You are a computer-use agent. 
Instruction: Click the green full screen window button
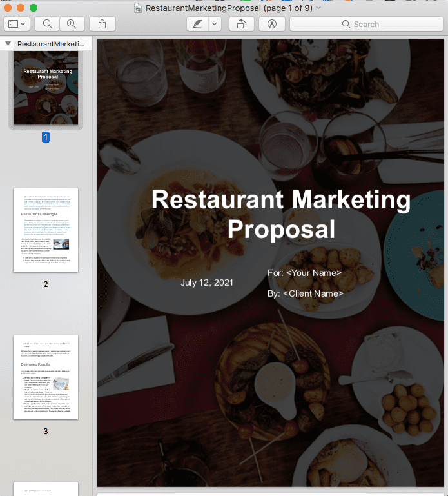pyautogui.click(x=34, y=8)
